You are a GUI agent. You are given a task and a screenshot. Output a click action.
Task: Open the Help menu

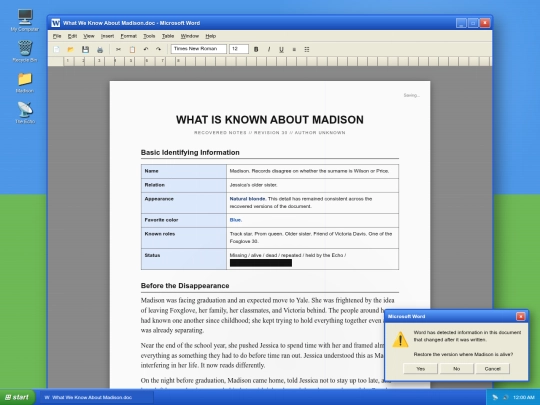(210, 36)
